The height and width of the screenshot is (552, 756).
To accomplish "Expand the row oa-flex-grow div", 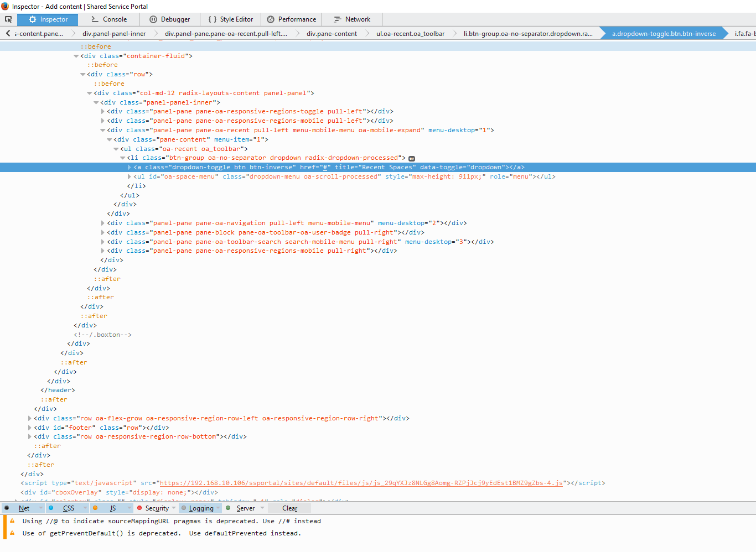I will (30, 418).
